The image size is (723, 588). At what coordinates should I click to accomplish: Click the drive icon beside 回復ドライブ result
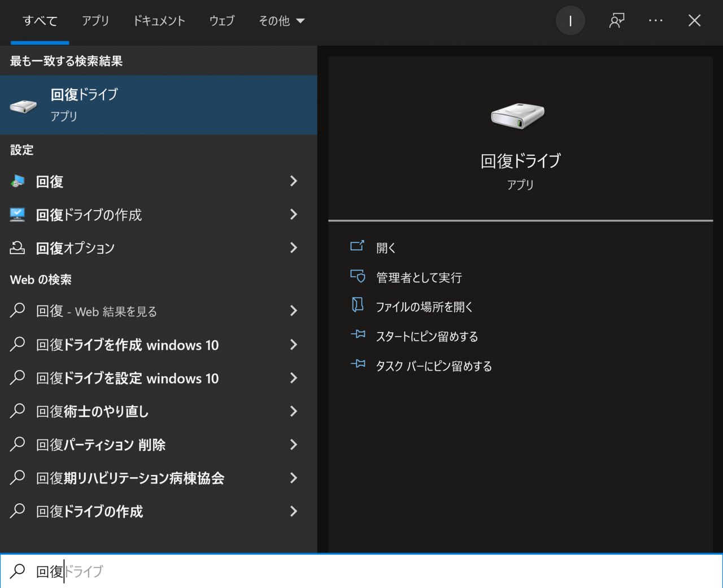(x=23, y=106)
